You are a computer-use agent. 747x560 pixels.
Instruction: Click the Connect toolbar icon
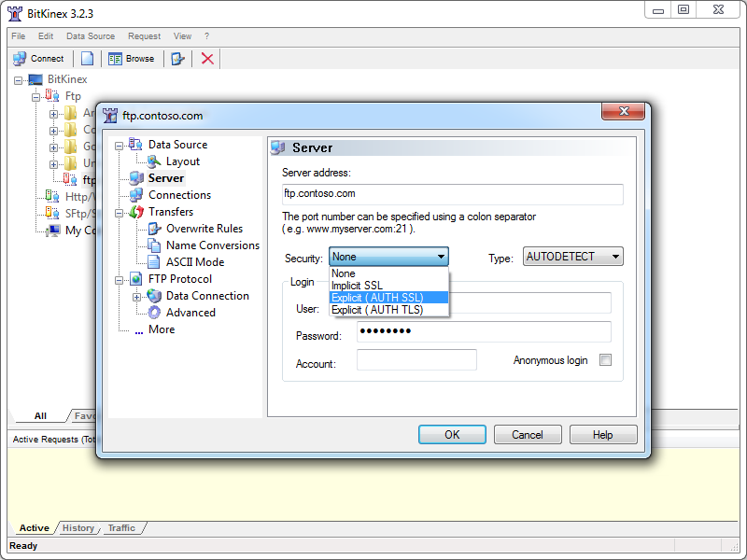[x=20, y=58]
